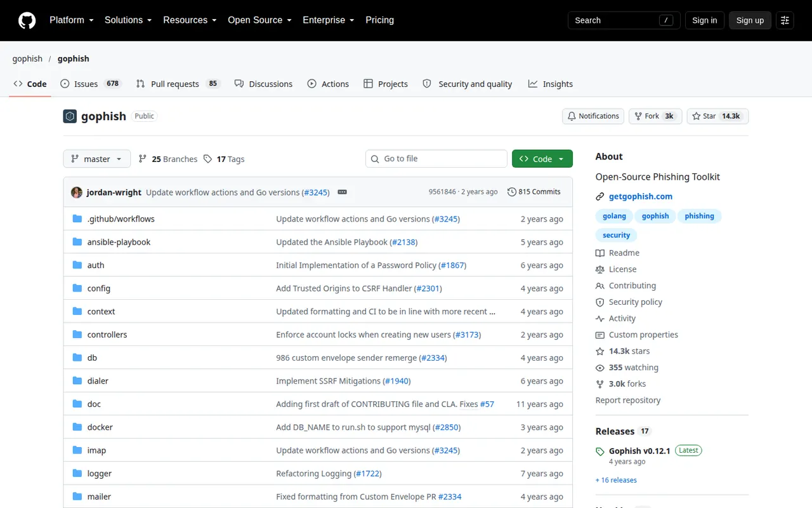Open the Platform dropdown menu
Screen dimensions: 812x508
[x=72, y=20]
